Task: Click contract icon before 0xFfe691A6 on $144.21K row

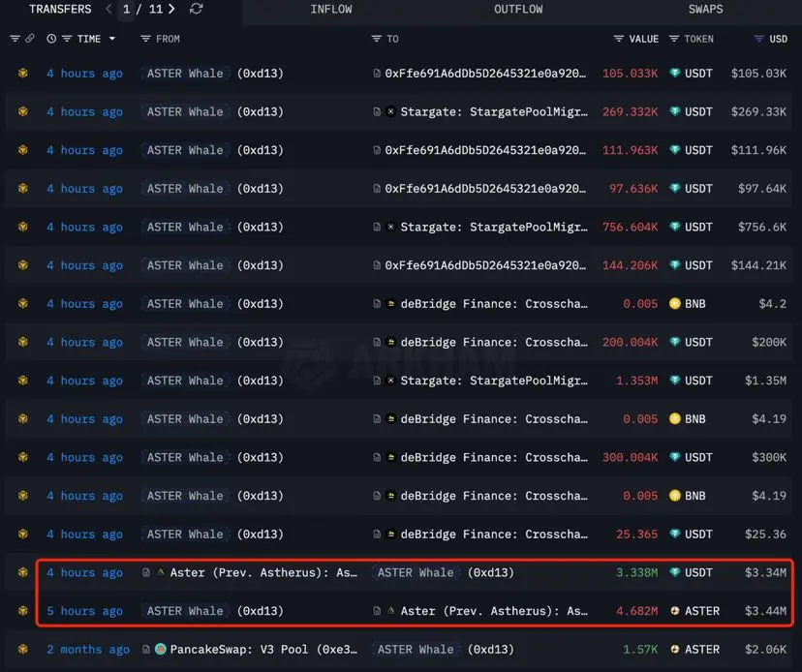Action: (377, 265)
